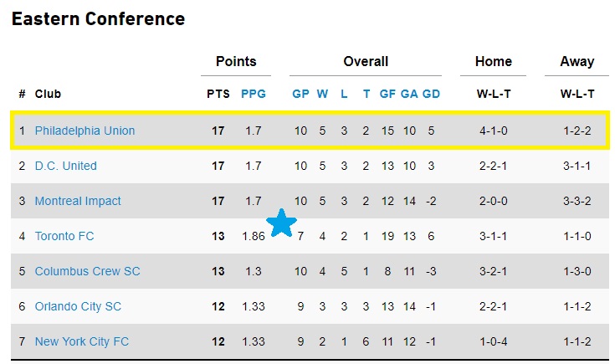Sort standings by L column header
The image size is (615, 364).
(344, 94)
